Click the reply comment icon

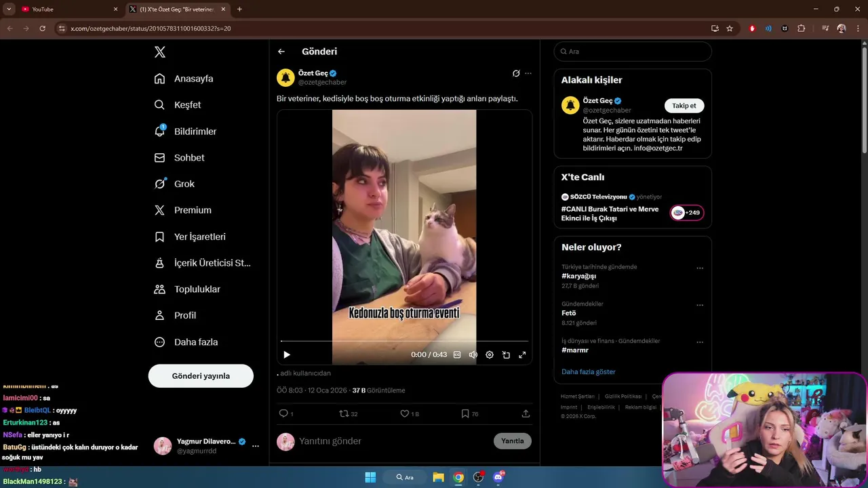click(x=283, y=413)
